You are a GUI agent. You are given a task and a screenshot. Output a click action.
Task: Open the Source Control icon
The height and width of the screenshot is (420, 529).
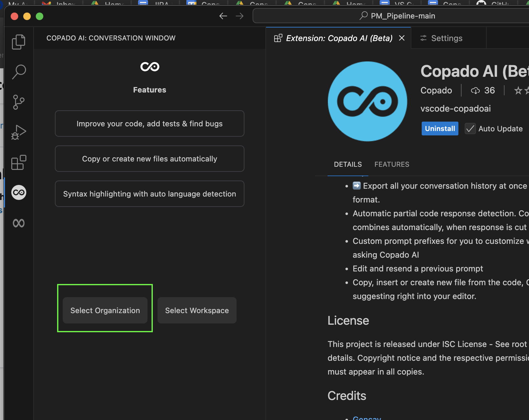click(19, 102)
